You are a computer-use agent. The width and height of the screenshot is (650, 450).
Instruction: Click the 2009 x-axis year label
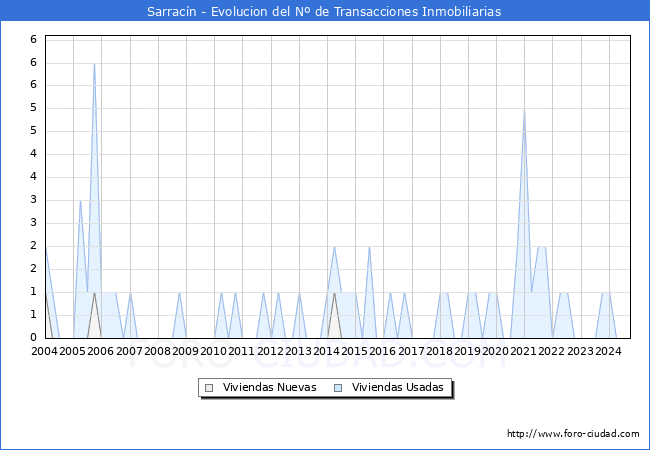185,351
